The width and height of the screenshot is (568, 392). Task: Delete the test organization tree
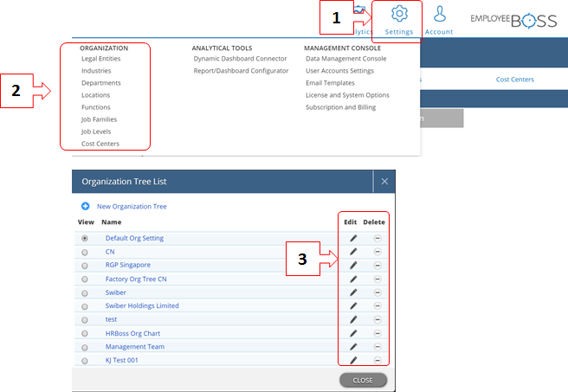coord(378,319)
